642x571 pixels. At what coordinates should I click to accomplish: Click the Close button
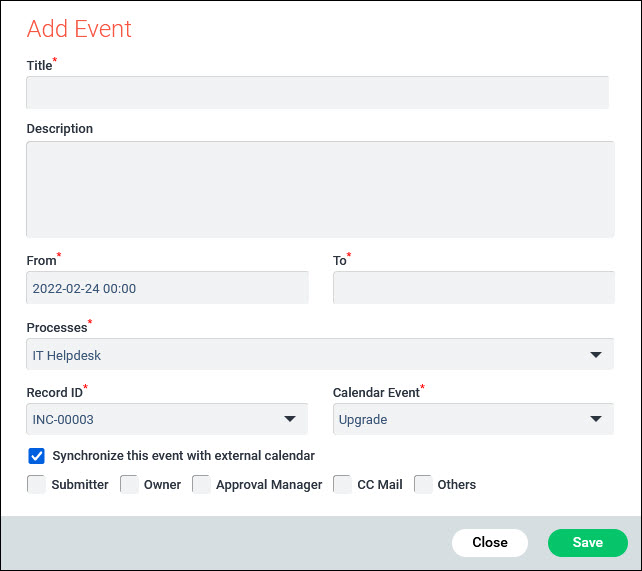tap(490, 543)
